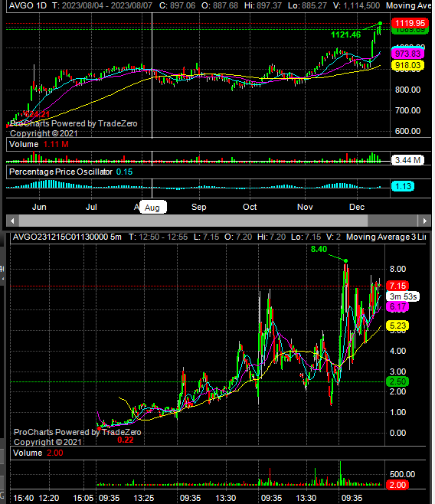Click the V: 1,114,500 volume readout
Viewport: 435px width, 504px height.
point(356,5)
